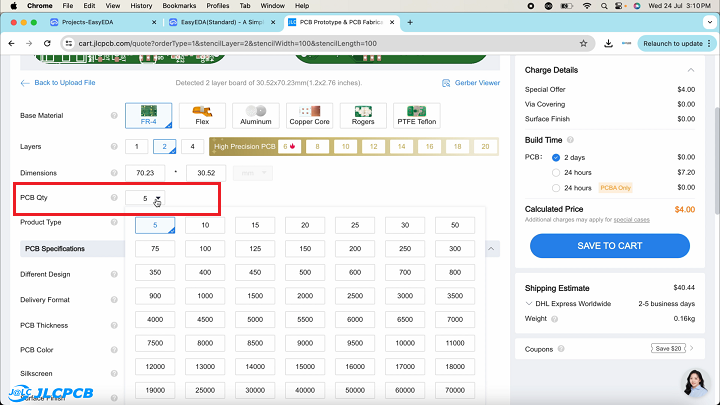
Task: Click the browser back arrow
Action: (x=11, y=43)
